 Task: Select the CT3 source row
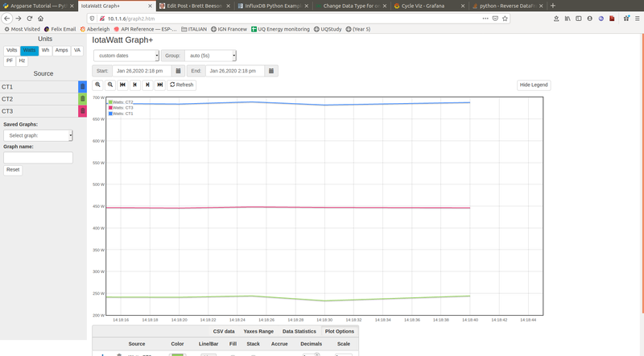[x=39, y=111]
